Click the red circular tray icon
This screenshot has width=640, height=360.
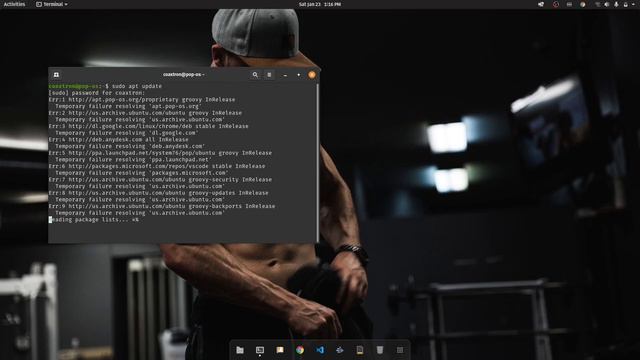(x=556, y=4)
